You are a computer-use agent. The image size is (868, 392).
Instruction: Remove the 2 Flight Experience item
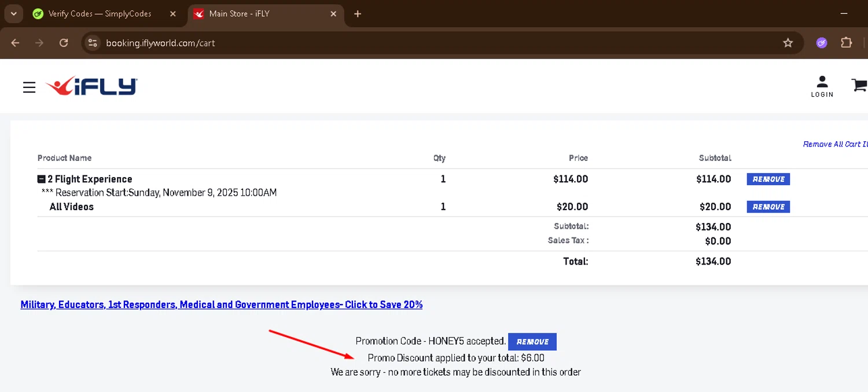pyautogui.click(x=768, y=179)
